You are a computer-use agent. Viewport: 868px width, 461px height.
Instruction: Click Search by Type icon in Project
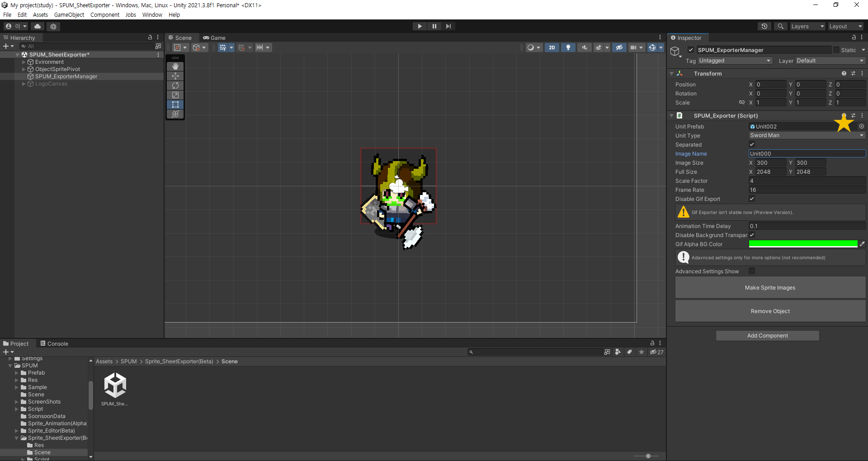[618, 352]
